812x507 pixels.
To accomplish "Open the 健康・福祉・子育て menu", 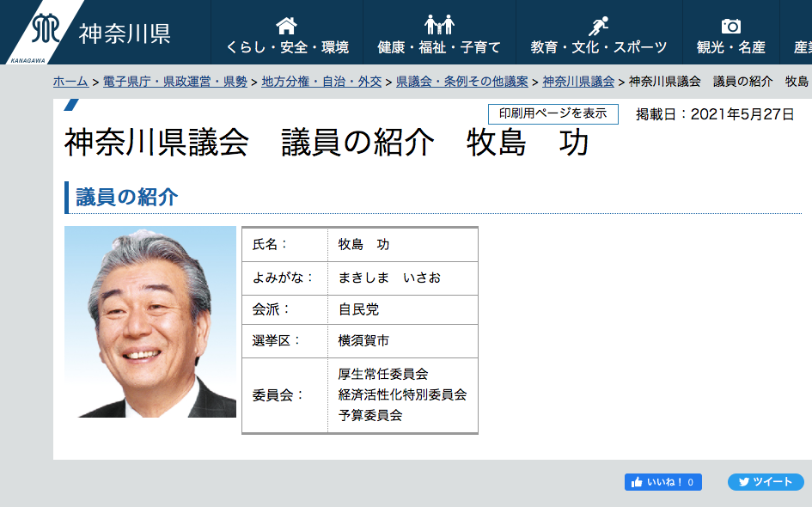I will click(x=439, y=47).
